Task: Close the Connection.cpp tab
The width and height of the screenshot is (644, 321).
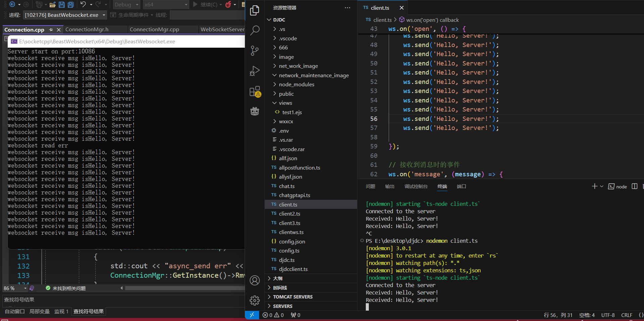Action: 59,30
